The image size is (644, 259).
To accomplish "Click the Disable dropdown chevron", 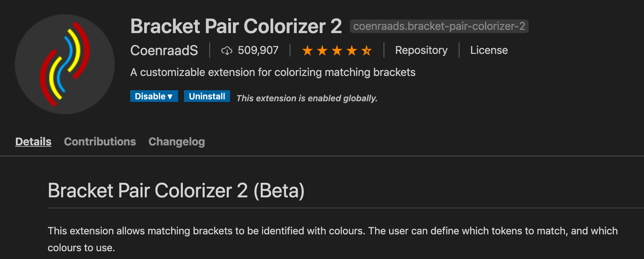I will pyautogui.click(x=170, y=96).
